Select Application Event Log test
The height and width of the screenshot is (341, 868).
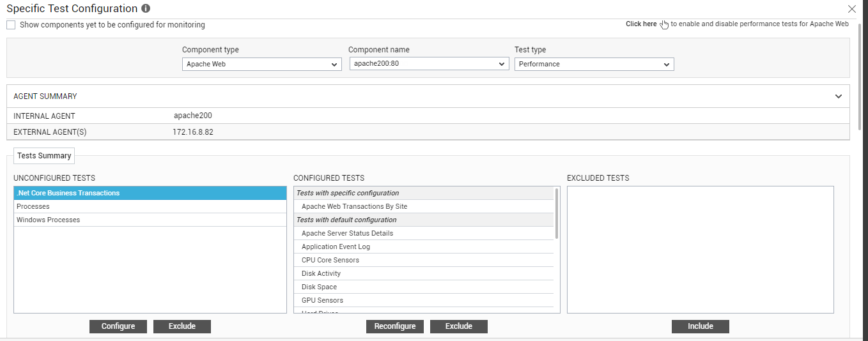tap(424, 246)
